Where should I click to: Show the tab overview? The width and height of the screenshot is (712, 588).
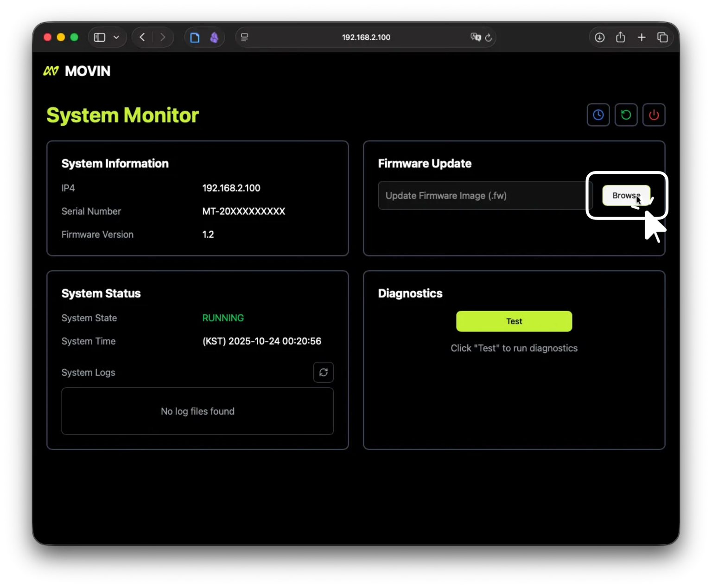tap(662, 38)
